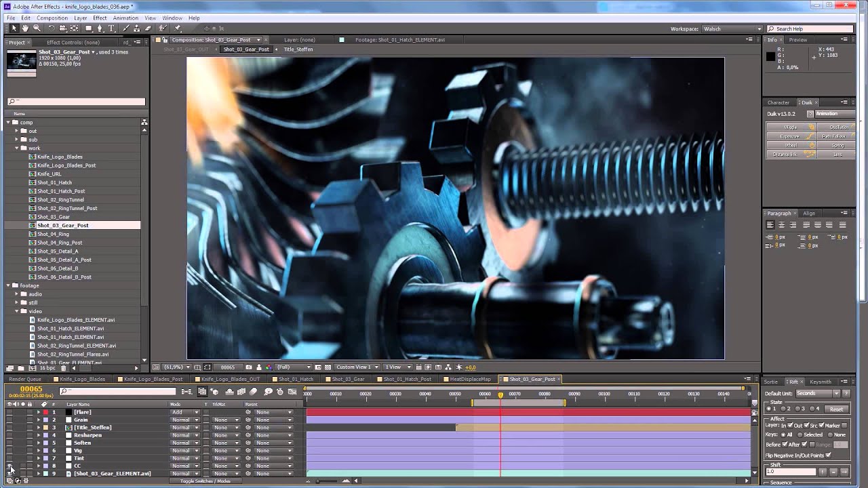Open the Composition menu
This screenshot has height=488, width=868.
click(52, 18)
